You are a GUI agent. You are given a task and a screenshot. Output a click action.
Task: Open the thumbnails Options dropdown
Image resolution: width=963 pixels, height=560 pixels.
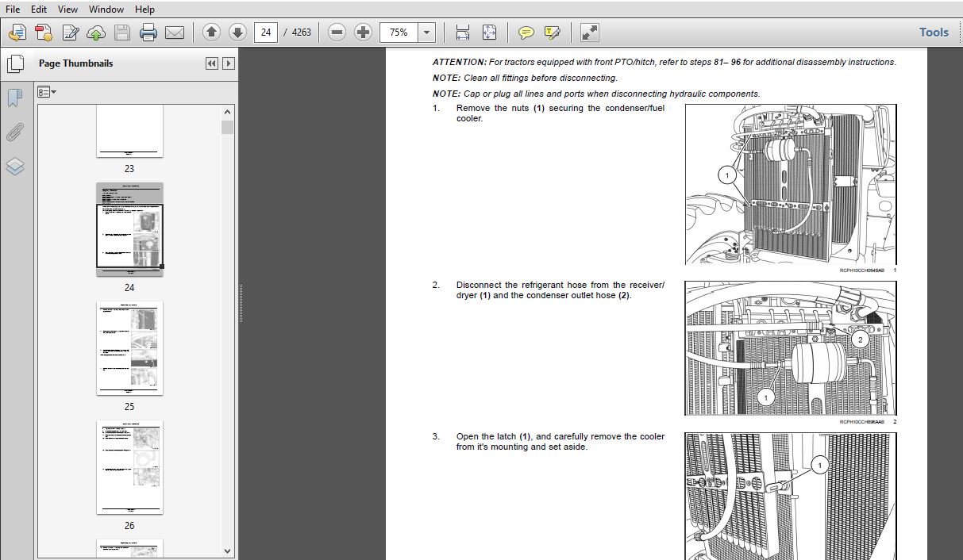point(47,92)
